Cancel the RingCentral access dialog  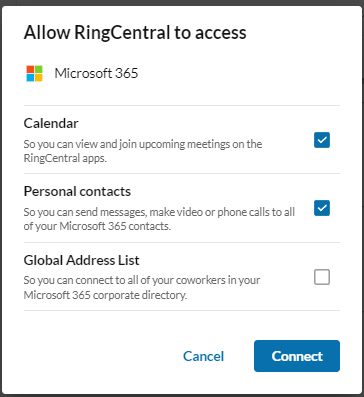[203, 356]
